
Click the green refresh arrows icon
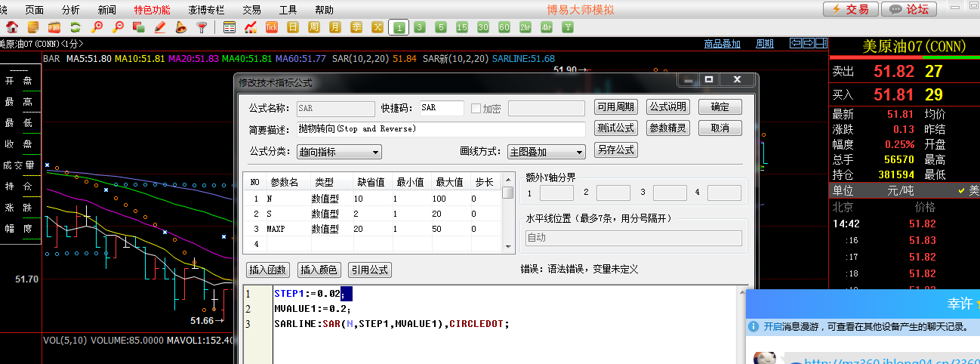[75, 28]
